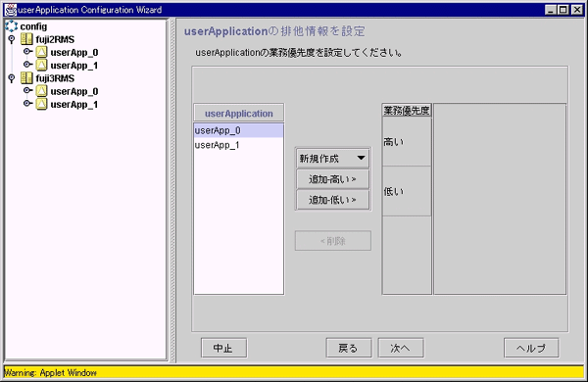Click the config root tree icon
Screen dimensions: 588x382
[11, 26]
